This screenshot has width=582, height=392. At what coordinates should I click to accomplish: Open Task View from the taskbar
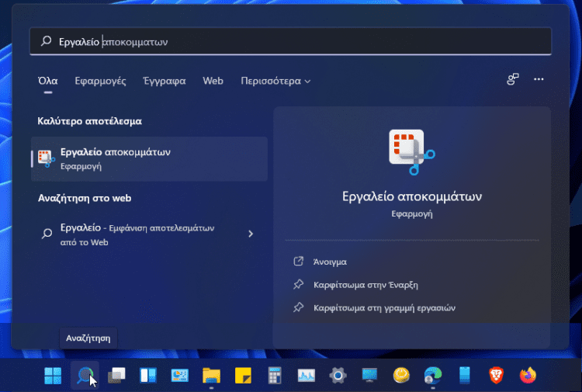116,376
